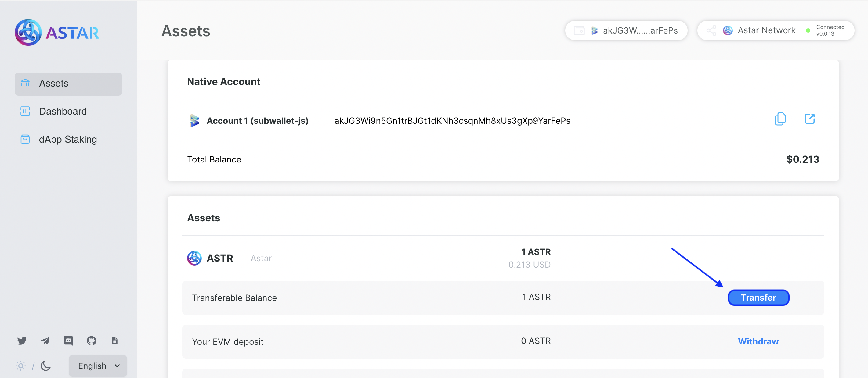Viewport: 868px width, 378px height.
Task: Switch to dark theme with moon icon
Action: 45,366
